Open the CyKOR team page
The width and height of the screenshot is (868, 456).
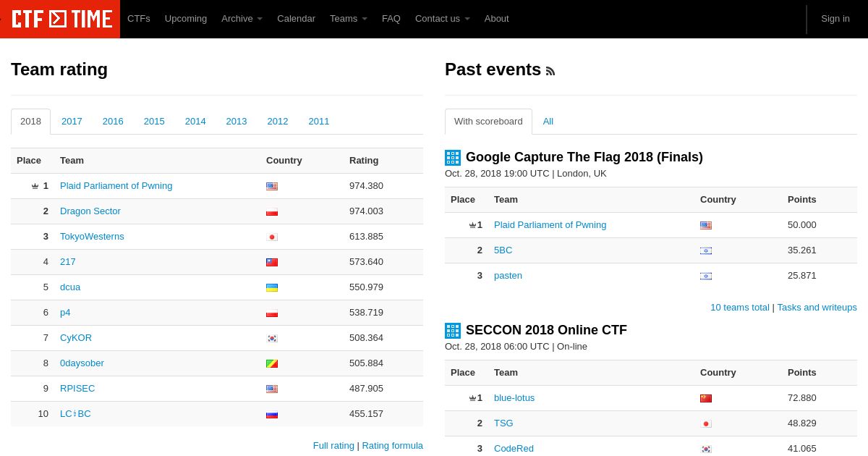pos(76,338)
